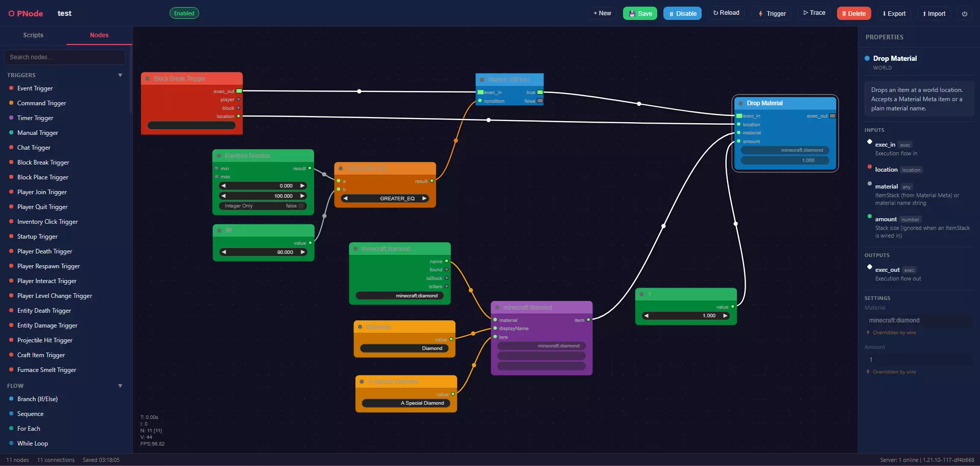Select While Loop in the FLOW list
Viewport: 980px width, 466px height.
(33, 444)
